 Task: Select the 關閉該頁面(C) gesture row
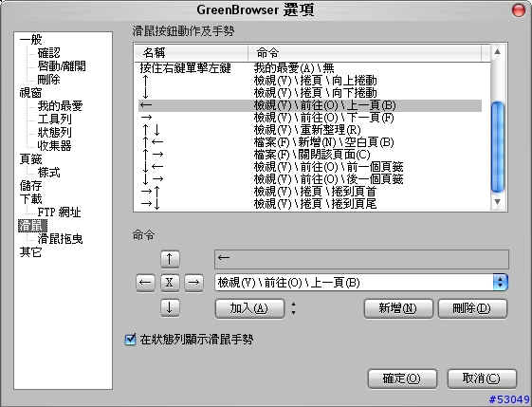pyautogui.click(x=310, y=155)
